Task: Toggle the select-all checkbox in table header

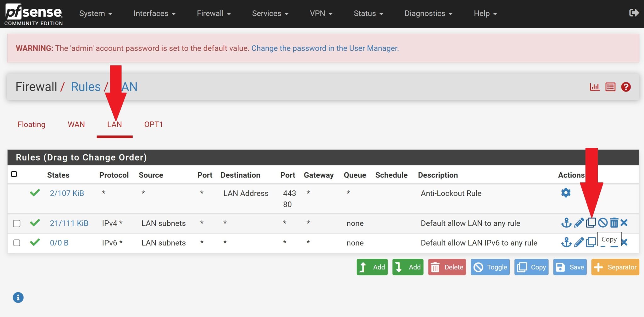Action: coord(14,173)
